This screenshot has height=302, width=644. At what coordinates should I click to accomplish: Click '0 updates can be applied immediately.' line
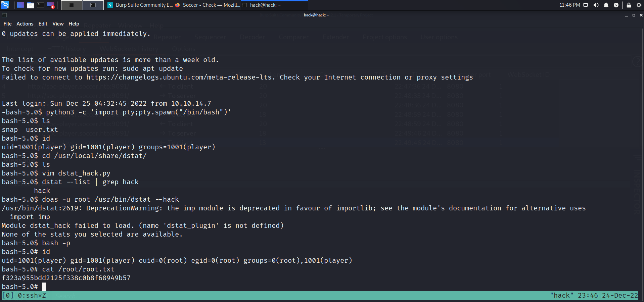tap(76, 34)
